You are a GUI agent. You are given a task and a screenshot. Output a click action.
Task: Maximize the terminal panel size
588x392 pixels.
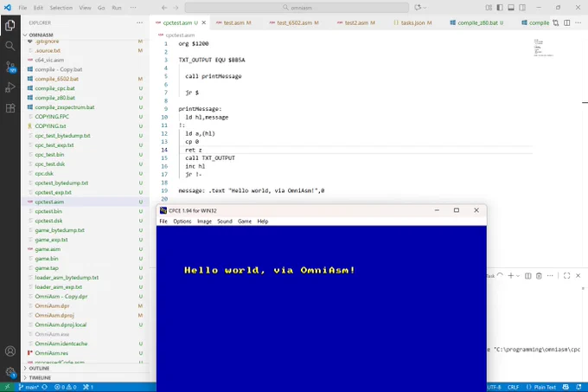[567, 276]
